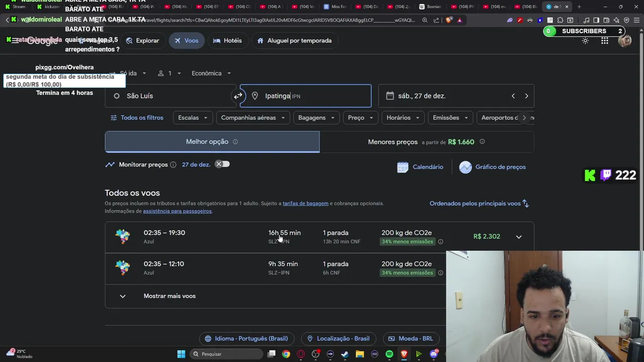The image size is (644, 362).
Task: Click the São Luís origin field
Action: (170, 96)
